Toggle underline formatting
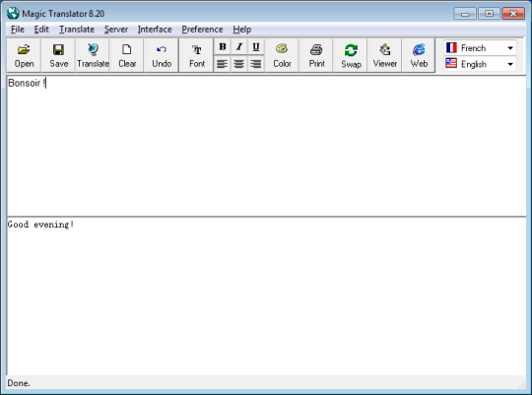 [x=256, y=46]
